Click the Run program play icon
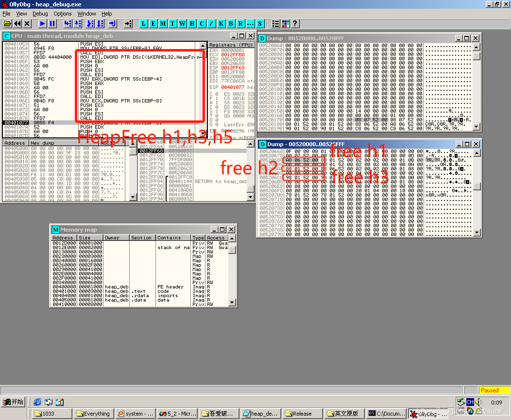The image size is (511, 420). point(42,23)
